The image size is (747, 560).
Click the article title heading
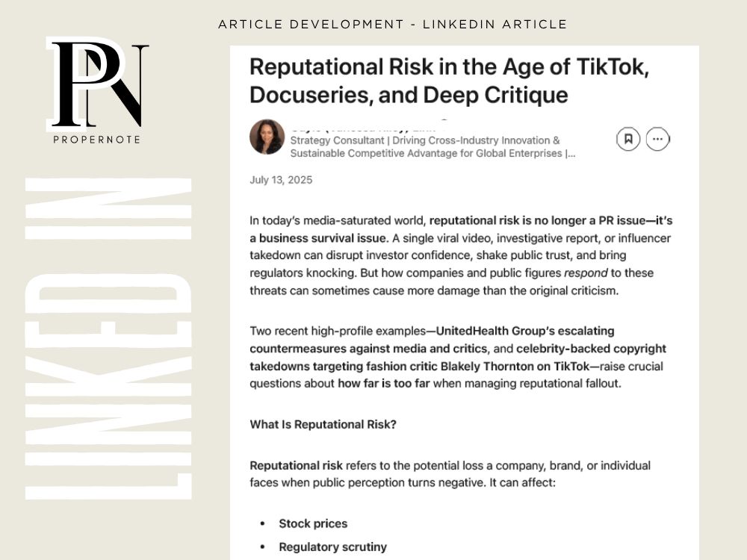449,81
